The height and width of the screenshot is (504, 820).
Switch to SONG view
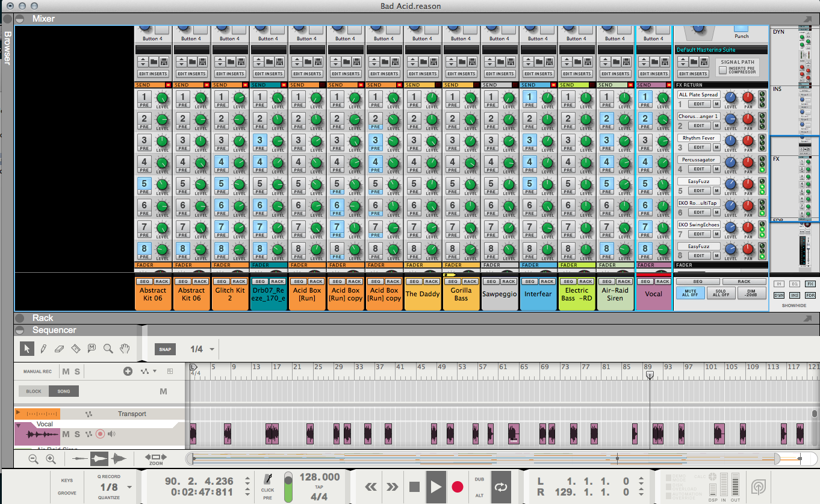(x=64, y=391)
